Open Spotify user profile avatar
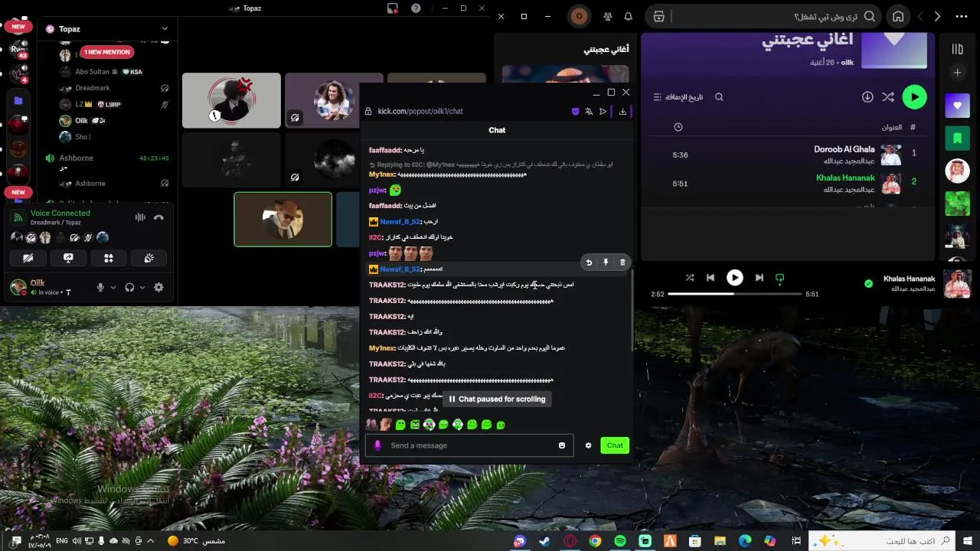The width and height of the screenshot is (980, 551). pyautogui.click(x=580, y=16)
